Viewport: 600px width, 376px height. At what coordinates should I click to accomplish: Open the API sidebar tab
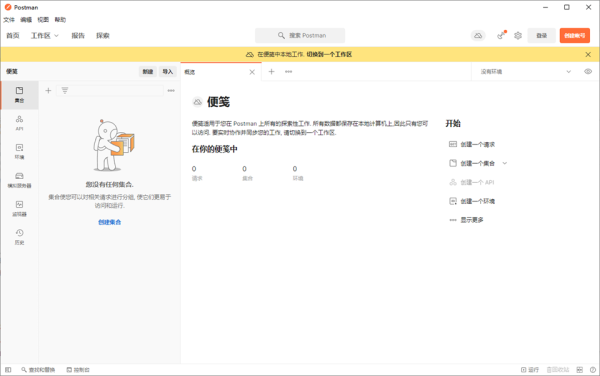[19, 123]
